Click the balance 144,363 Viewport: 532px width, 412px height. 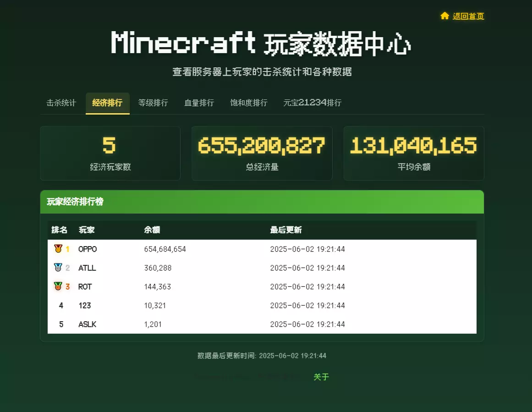pyautogui.click(x=158, y=287)
